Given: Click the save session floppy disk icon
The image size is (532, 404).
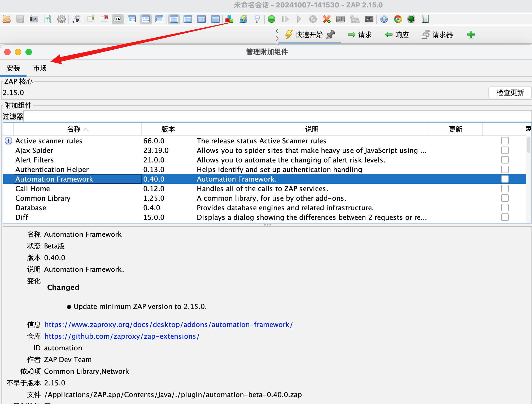Looking at the screenshot, I should [20, 19].
